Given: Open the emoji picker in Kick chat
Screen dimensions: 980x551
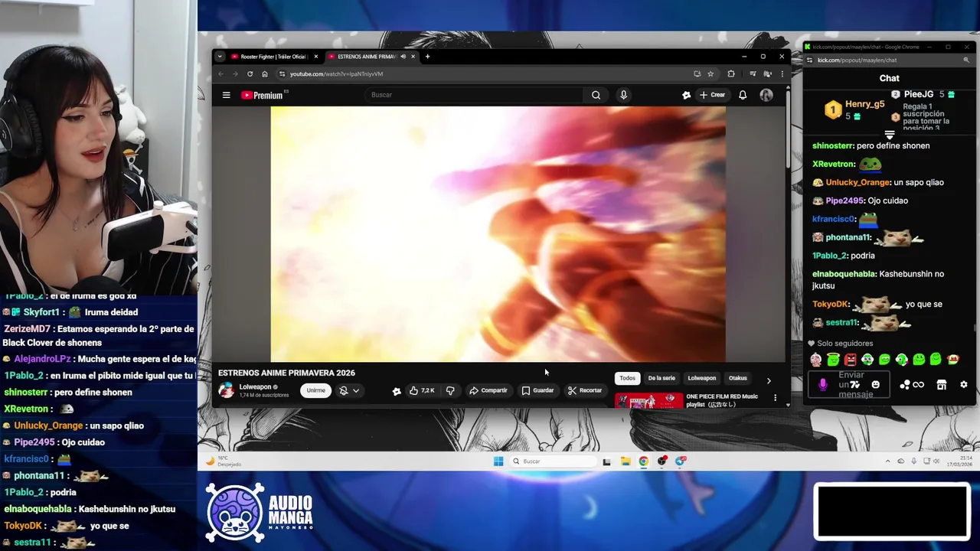Looking at the screenshot, I should pos(876,385).
